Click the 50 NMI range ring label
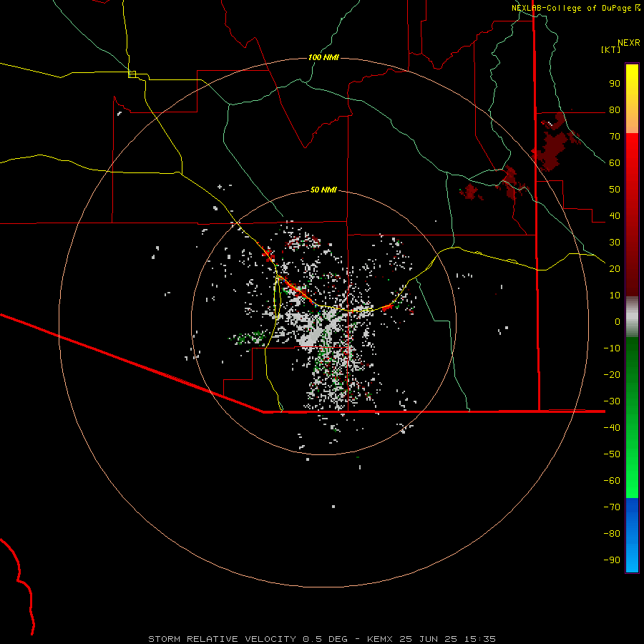644x644 pixels. point(323,190)
